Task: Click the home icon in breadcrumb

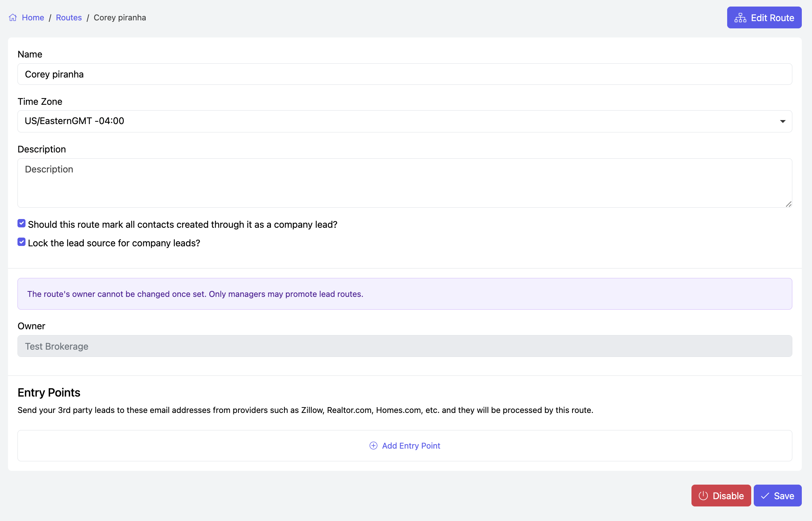Action: click(13, 17)
